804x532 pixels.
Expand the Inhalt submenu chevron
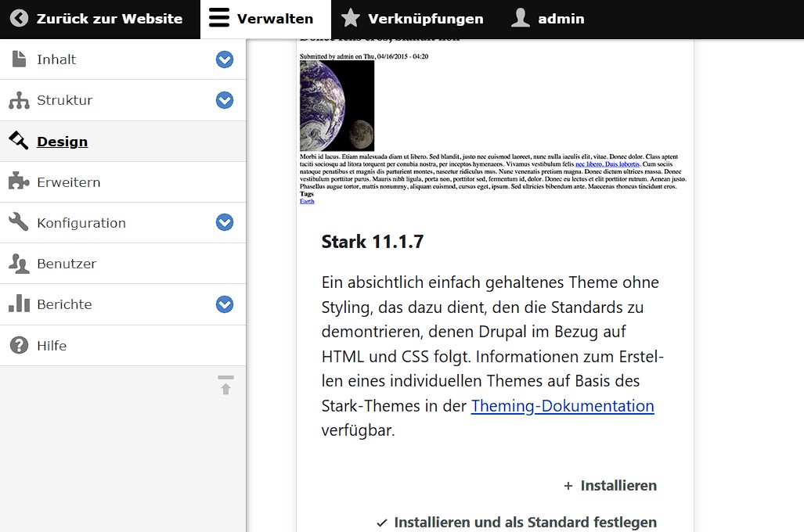coord(225,59)
